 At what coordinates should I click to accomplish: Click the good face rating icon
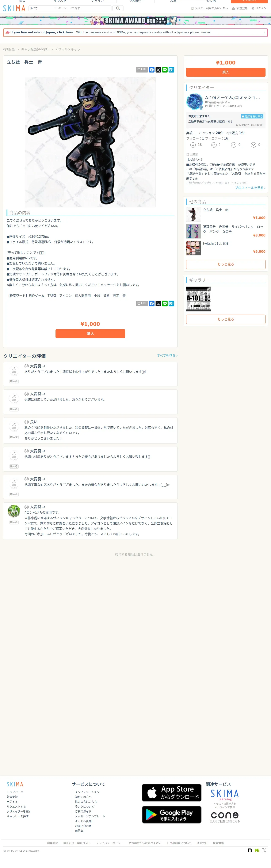coord(214,145)
